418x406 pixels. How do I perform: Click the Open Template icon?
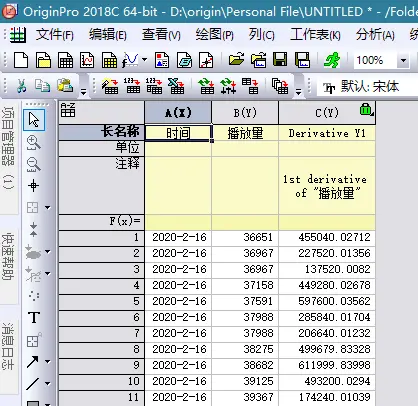click(259, 60)
